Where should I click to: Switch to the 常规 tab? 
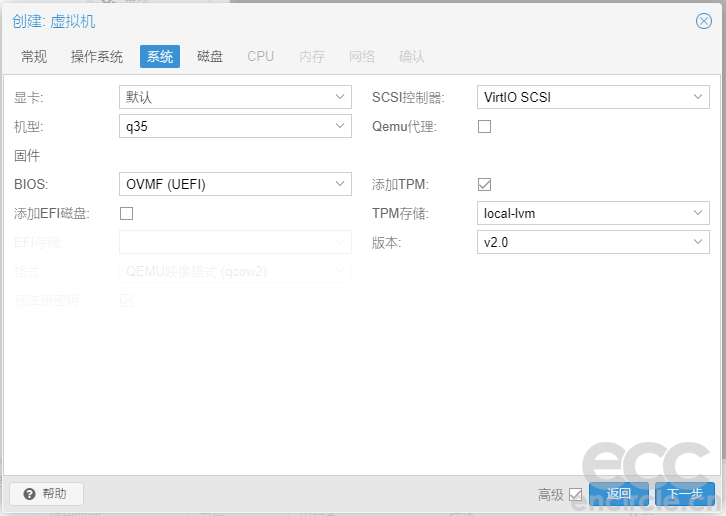(34, 57)
